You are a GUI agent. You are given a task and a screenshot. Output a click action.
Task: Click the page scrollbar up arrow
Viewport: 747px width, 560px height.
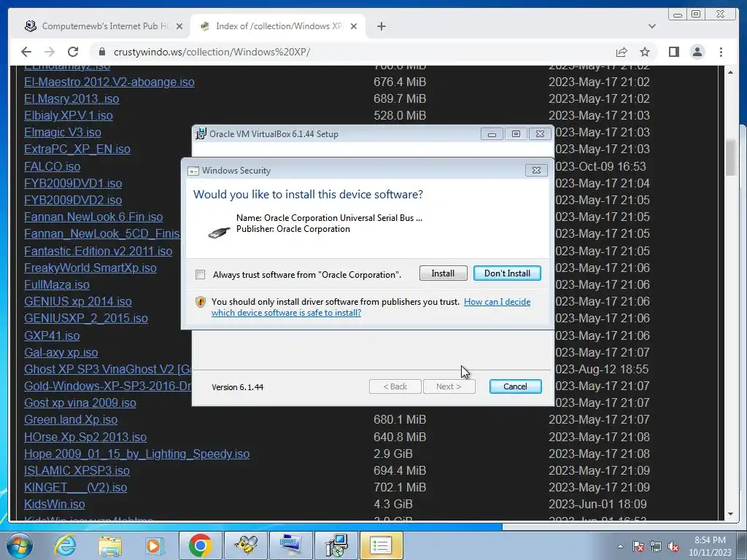coord(730,72)
